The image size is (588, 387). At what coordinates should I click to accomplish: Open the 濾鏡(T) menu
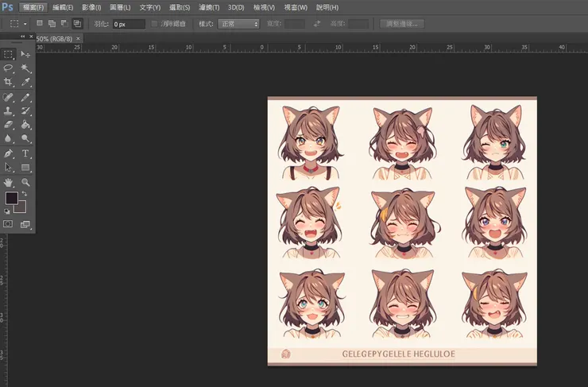[x=209, y=7]
